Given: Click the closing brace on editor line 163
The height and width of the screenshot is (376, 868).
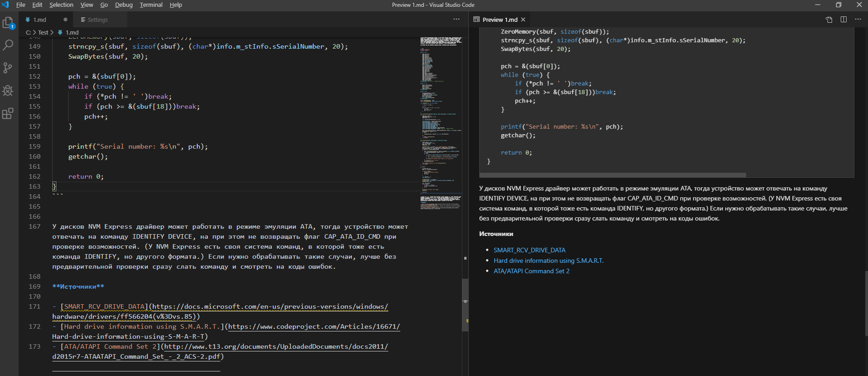Looking at the screenshot, I should [54, 186].
